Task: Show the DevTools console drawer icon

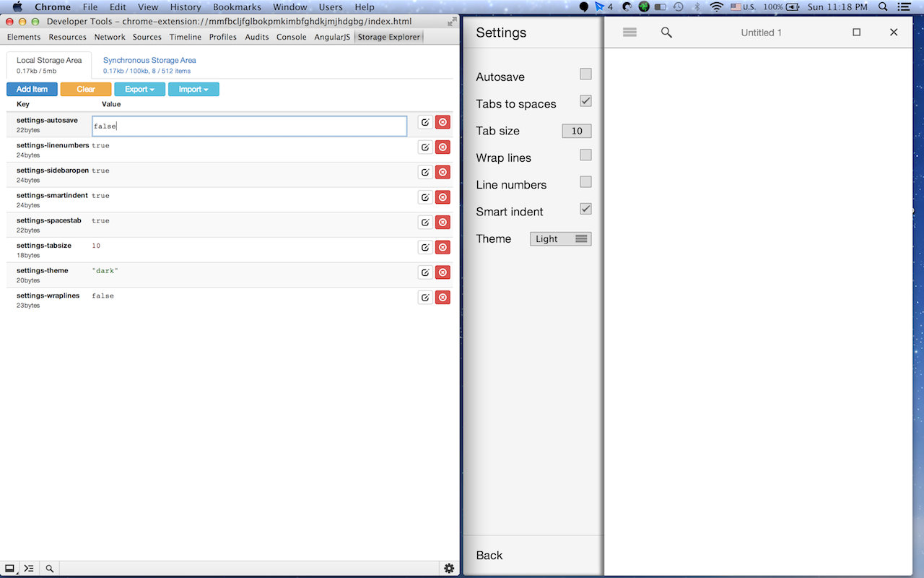Action: [29, 569]
